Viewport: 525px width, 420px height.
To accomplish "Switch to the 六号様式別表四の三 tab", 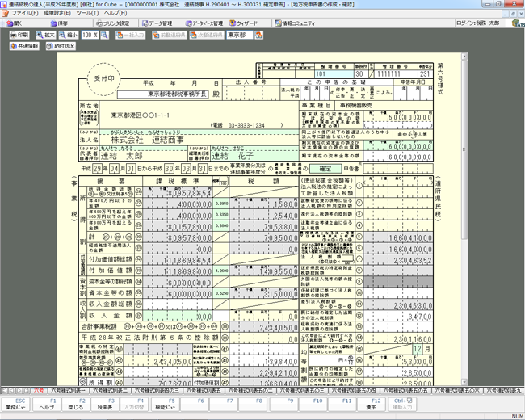I will [x=157, y=391].
